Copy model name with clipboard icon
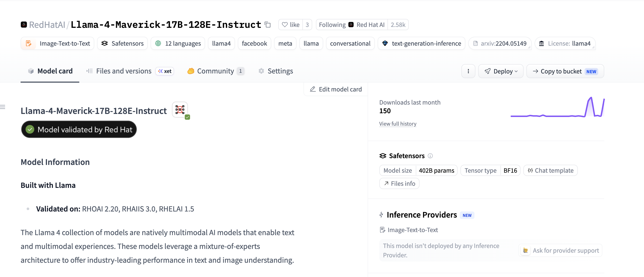Image resolution: width=644 pixels, height=277 pixels. coord(268,25)
